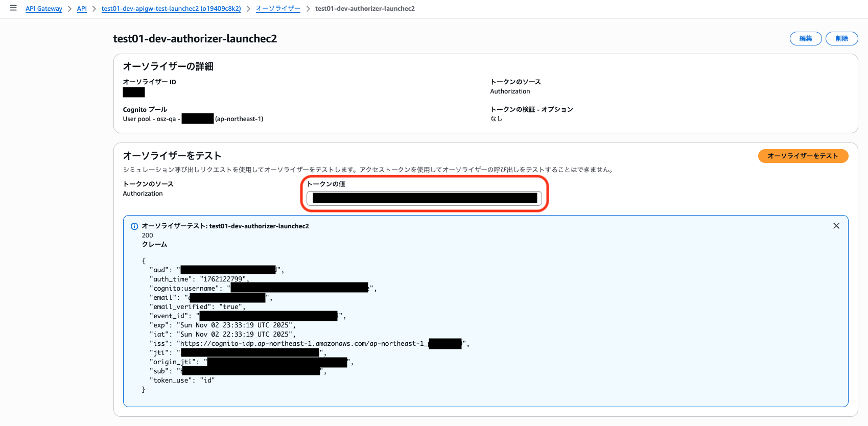Click the 200 status code text

tap(147, 235)
